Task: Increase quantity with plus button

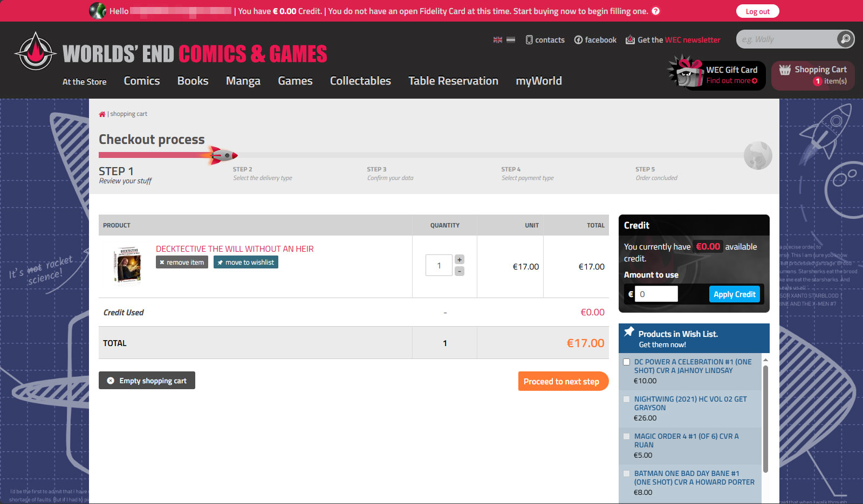Action: click(x=460, y=259)
